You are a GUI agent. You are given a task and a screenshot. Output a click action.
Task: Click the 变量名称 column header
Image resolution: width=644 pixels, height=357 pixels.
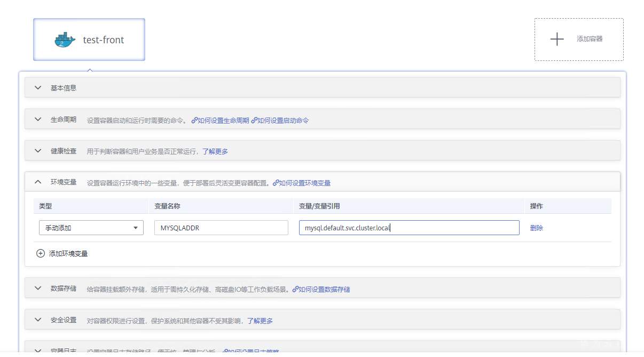168,206
